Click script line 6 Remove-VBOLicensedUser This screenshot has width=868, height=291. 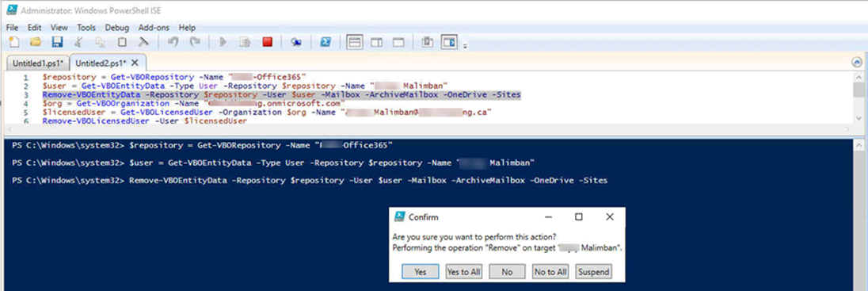[144, 121]
